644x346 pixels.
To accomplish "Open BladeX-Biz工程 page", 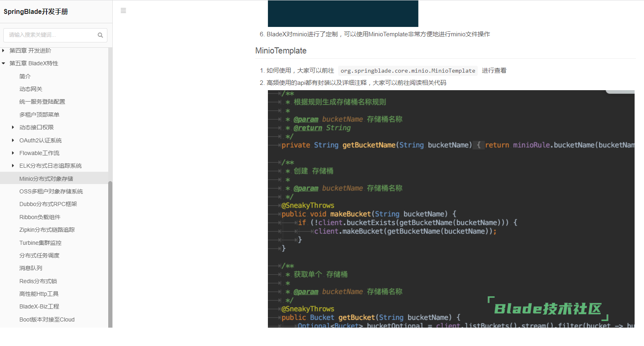I will click(x=39, y=306).
